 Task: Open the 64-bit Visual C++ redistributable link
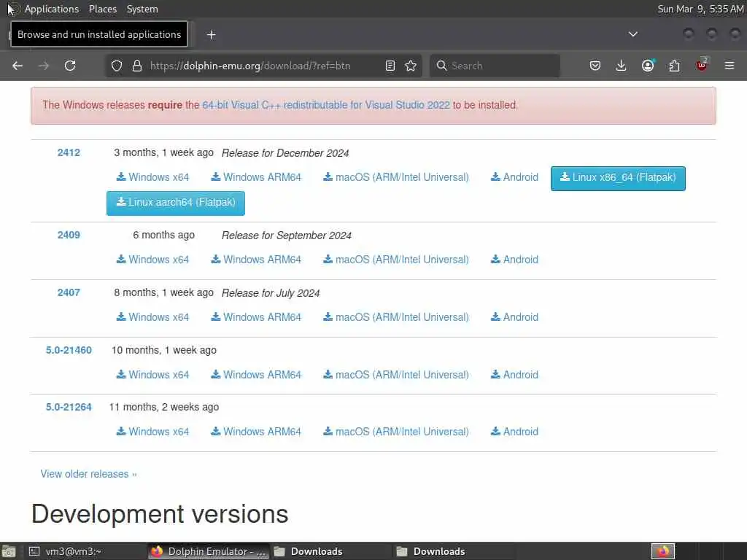click(326, 105)
